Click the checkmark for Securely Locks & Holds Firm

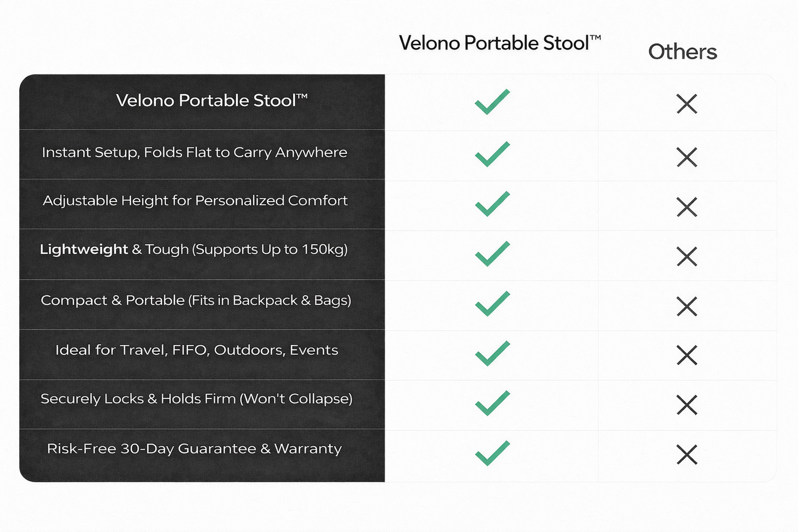point(492,403)
